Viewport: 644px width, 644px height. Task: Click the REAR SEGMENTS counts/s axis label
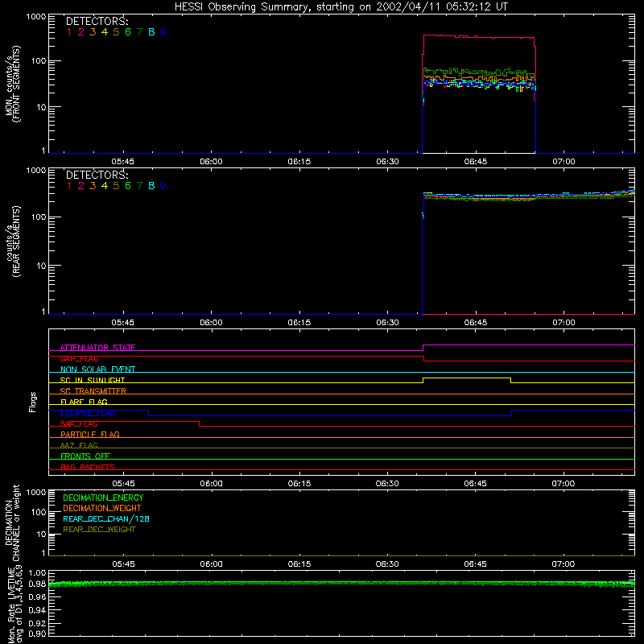coord(12,242)
